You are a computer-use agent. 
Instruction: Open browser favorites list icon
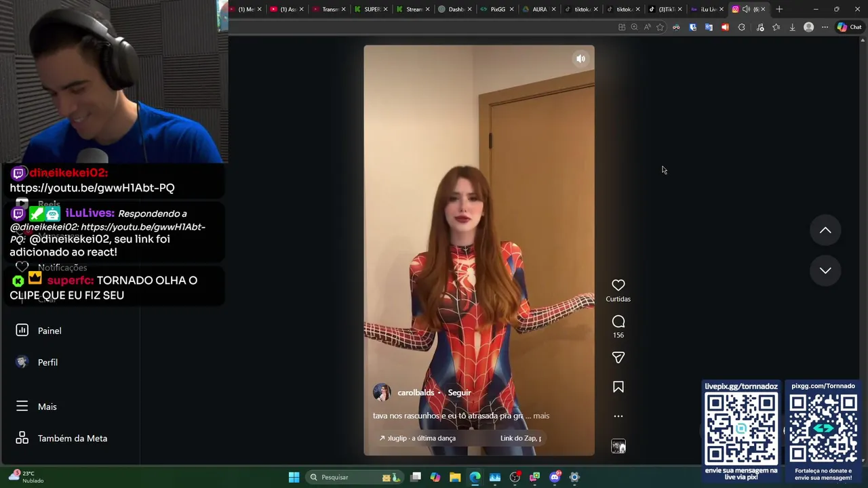point(776,27)
